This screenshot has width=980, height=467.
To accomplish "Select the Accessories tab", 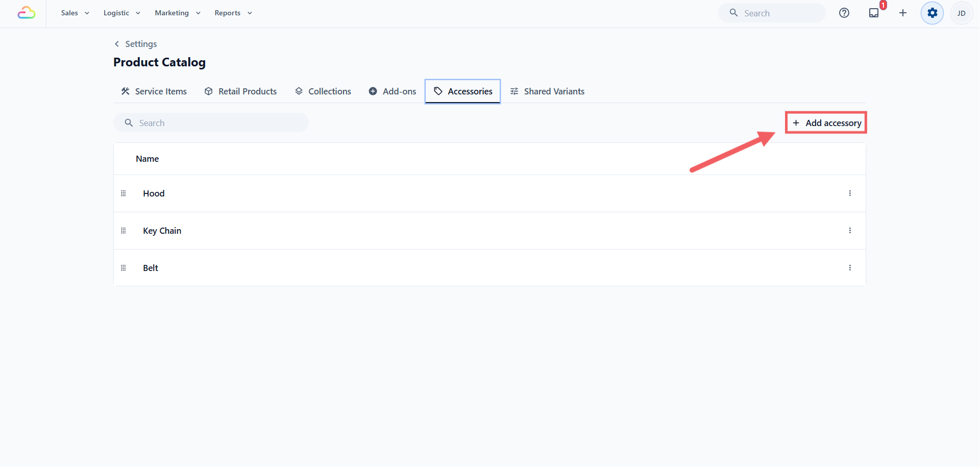I will pos(462,91).
